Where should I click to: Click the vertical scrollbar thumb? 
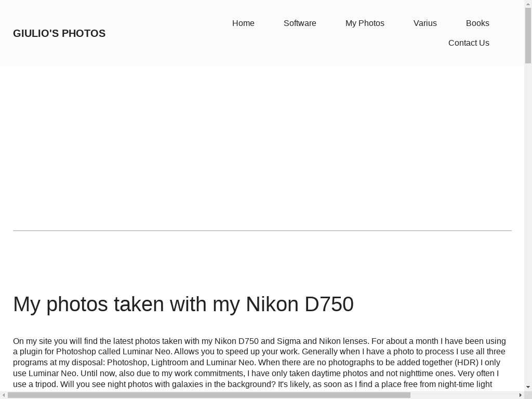tap(528, 34)
